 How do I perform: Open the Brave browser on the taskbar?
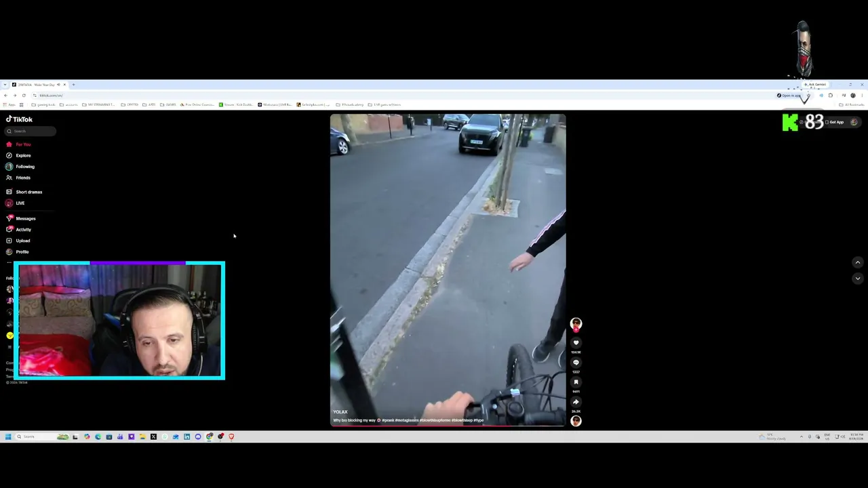pos(231,436)
